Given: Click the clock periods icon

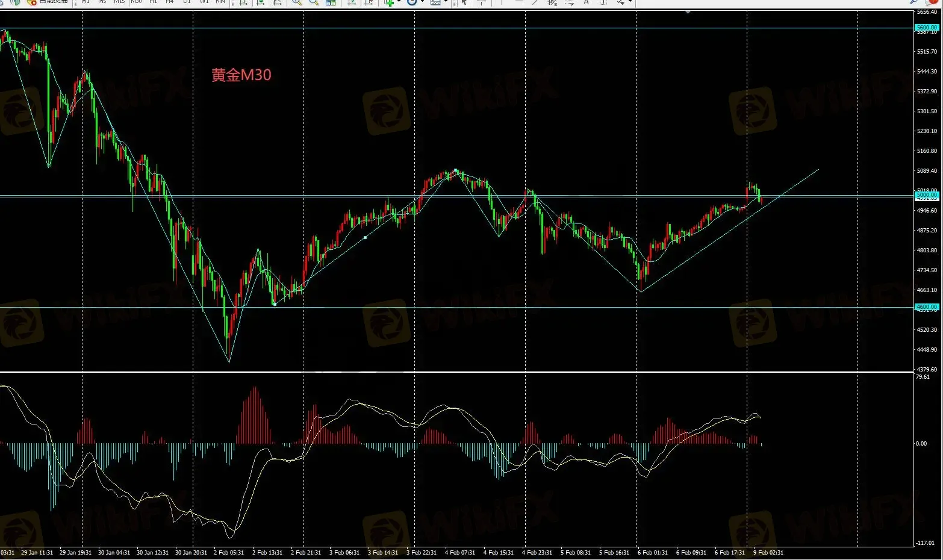Looking at the screenshot, I should (x=412, y=2).
